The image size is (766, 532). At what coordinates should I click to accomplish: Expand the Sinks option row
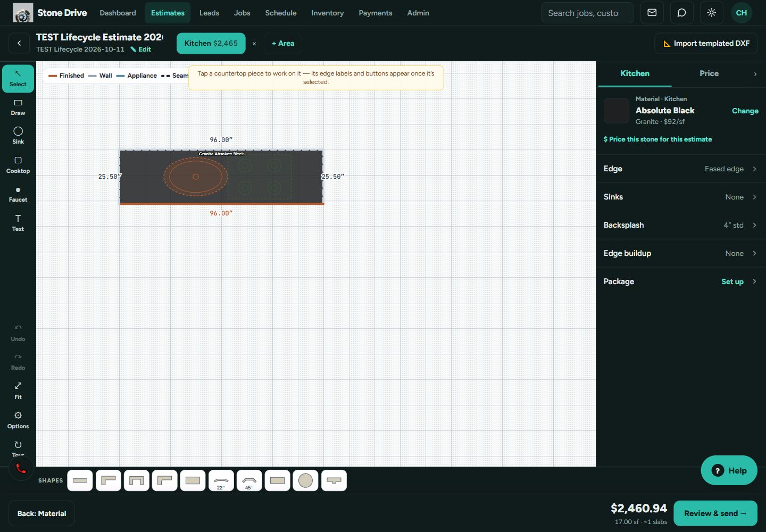[681, 197]
